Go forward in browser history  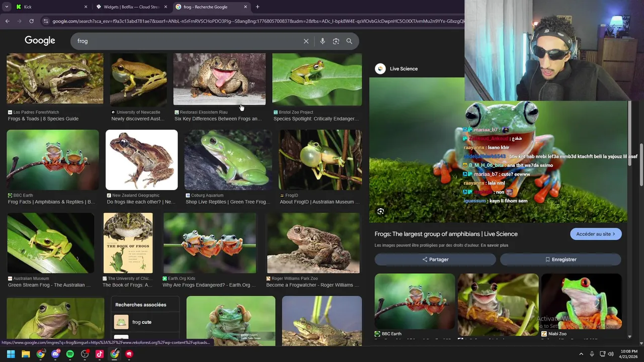(x=19, y=21)
